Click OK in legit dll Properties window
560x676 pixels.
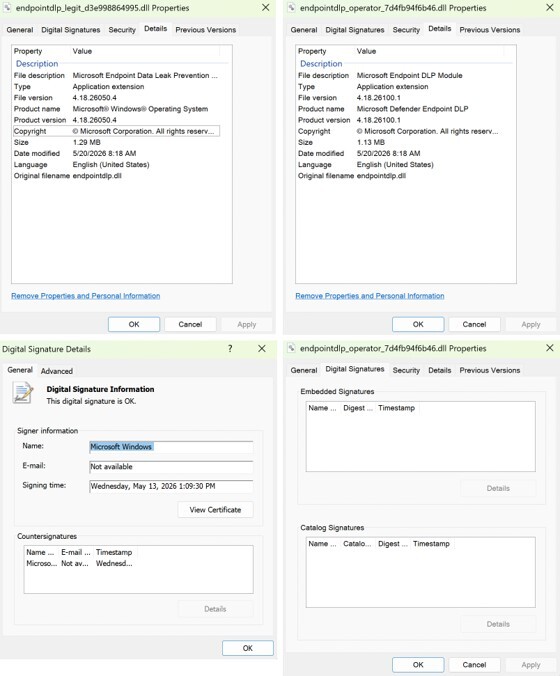[x=134, y=324]
